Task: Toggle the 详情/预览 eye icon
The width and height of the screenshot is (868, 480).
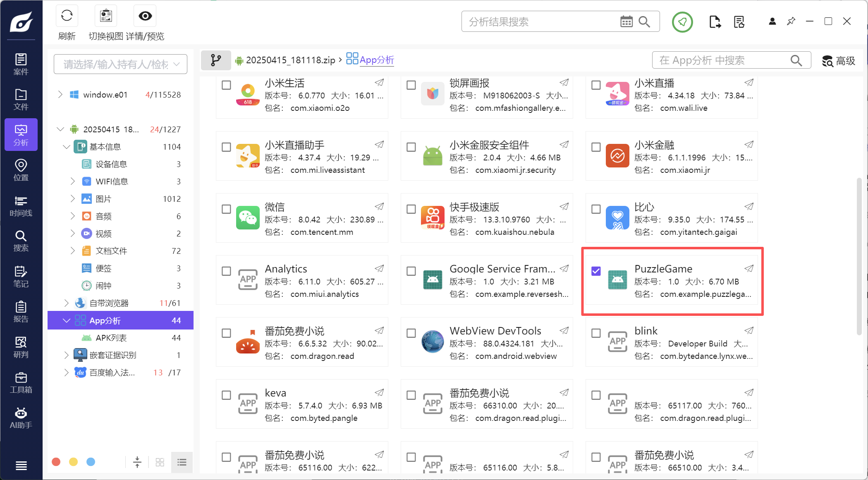Action: click(x=145, y=16)
